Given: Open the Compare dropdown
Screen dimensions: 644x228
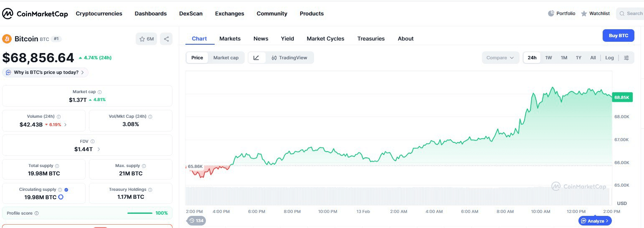Looking at the screenshot, I should 500,58.
